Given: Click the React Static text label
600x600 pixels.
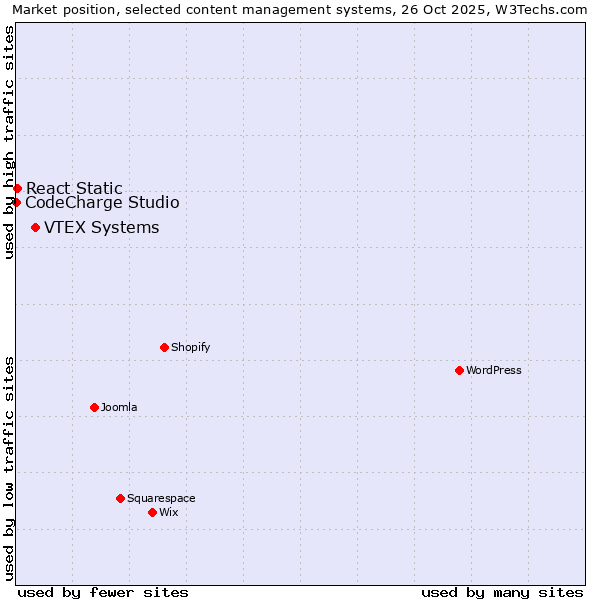Looking at the screenshot, I should point(74,188).
